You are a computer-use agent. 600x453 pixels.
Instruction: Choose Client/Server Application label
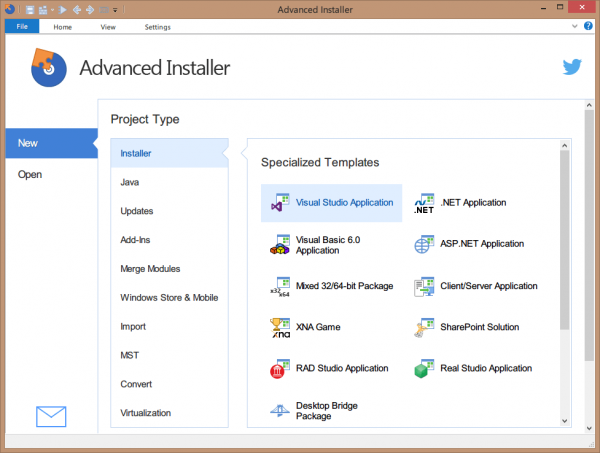click(x=489, y=286)
